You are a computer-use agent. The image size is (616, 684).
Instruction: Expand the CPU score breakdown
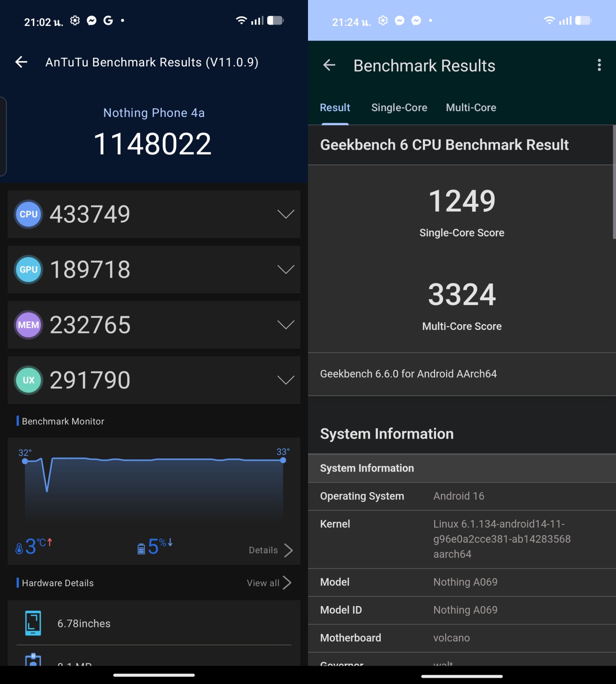[285, 214]
